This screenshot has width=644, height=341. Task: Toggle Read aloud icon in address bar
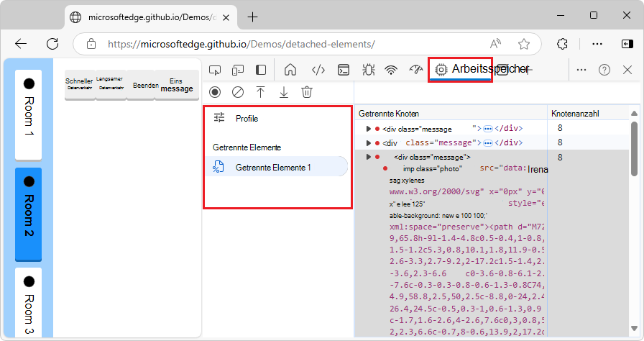pos(495,44)
